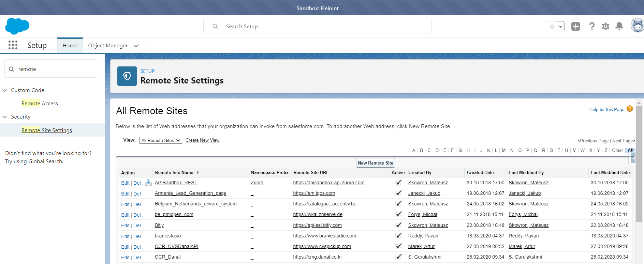This screenshot has width=644, height=264.
Task: Click the Quick Find magnifier icon
Action: (x=12, y=69)
